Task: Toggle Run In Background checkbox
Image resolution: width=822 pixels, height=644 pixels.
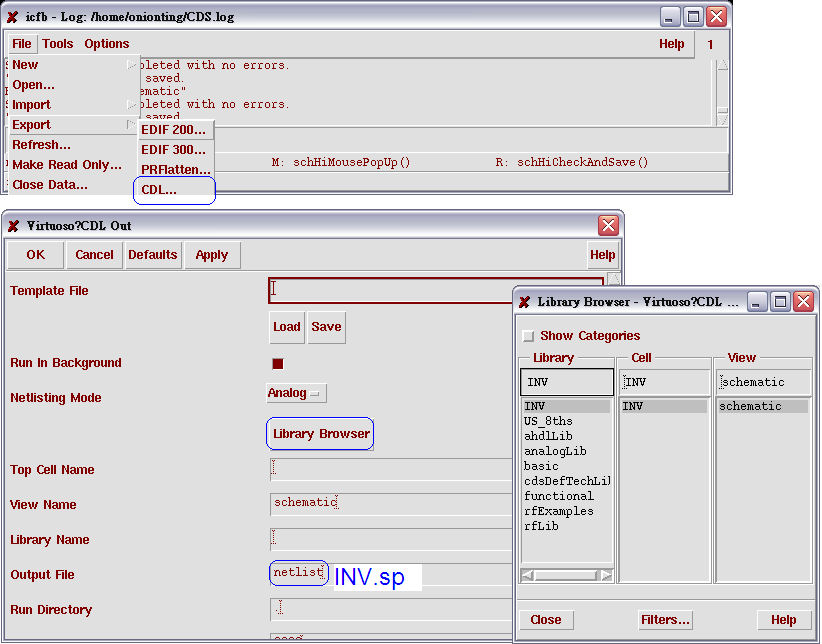Action: click(278, 363)
